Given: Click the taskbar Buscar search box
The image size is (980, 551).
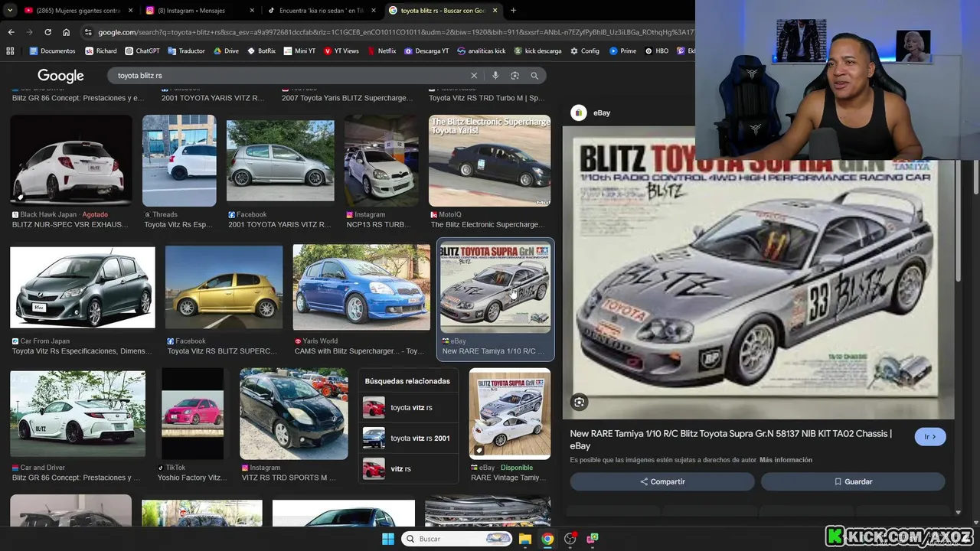Looking at the screenshot, I should [x=457, y=539].
